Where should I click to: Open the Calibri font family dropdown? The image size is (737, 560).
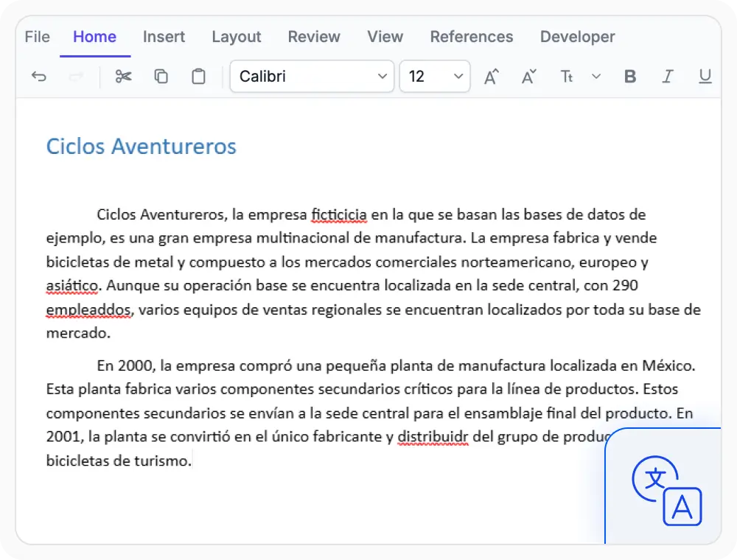[x=312, y=76]
